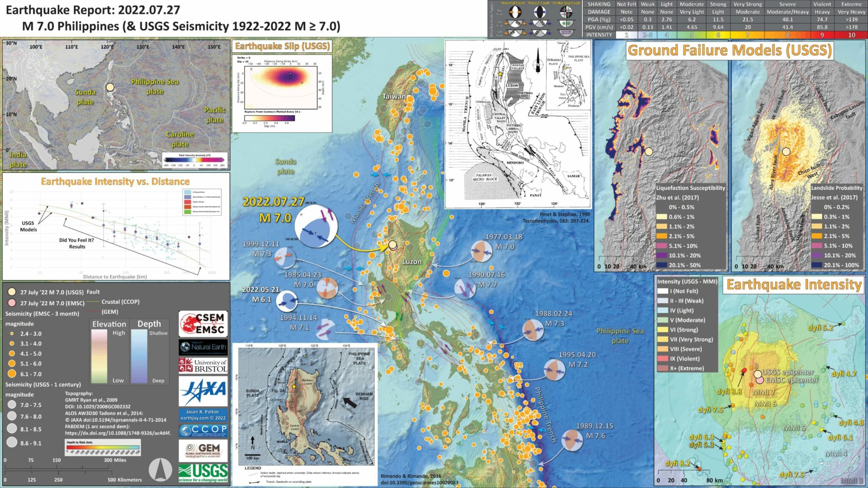The width and height of the screenshot is (868, 488).
Task: Select the 1999.12.11 M 7.3 focal mechanism
Action: (x=284, y=258)
